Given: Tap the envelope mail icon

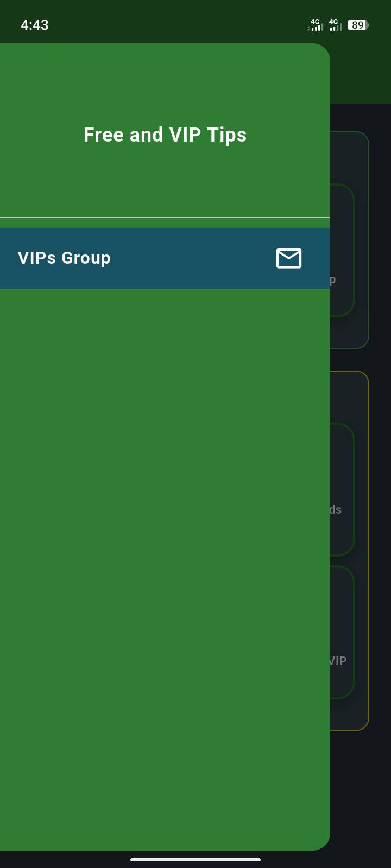Looking at the screenshot, I should coord(289,258).
